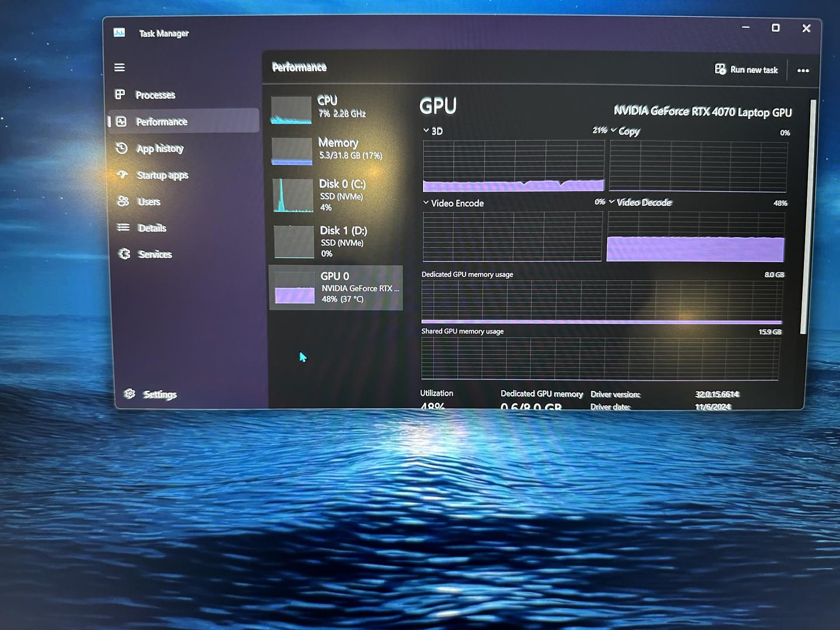Viewport: 840px width, 630px height.
Task: Click the Disk 1 (D:) label
Action: [x=344, y=230]
